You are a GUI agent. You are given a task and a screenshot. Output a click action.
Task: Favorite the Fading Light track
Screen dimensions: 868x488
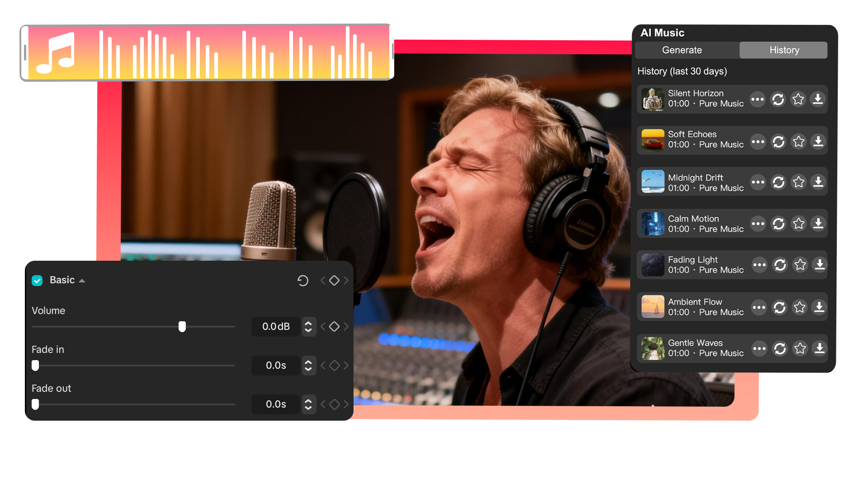pos(800,265)
